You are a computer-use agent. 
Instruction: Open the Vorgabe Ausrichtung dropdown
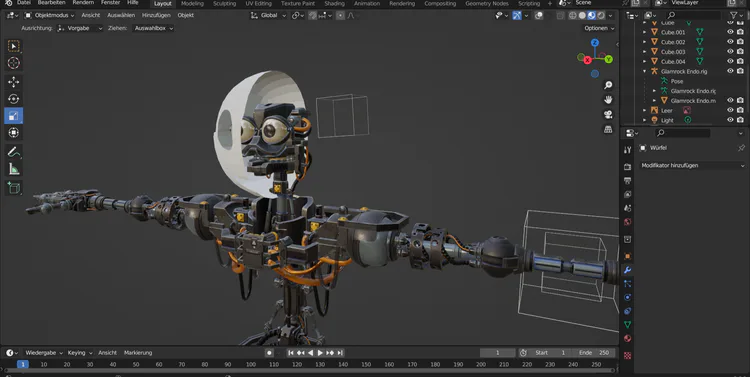pyautogui.click(x=80, y=28)
